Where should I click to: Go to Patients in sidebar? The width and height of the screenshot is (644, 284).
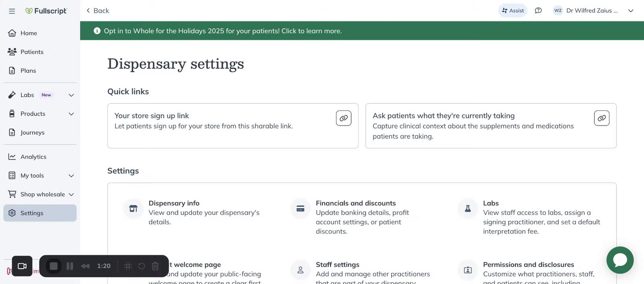[32, 52]
